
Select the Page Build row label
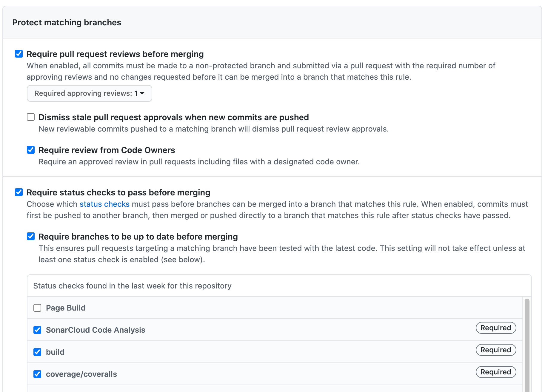coord(66,308)
